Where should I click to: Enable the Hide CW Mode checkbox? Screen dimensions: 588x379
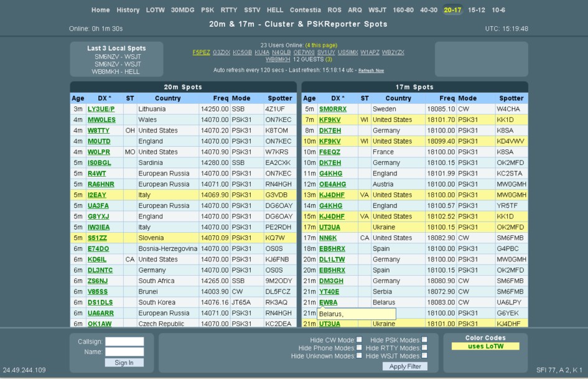click(359, 340)
